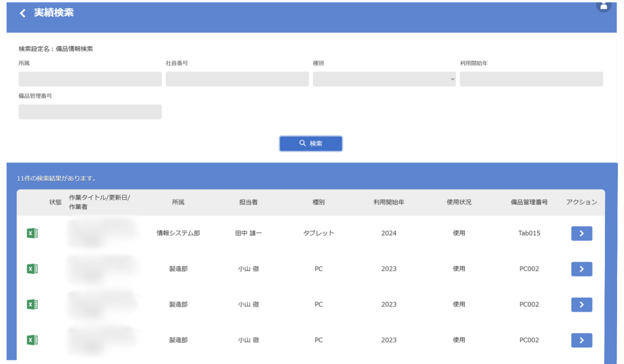Select the Excel icon on the bottom 製造部 row
624x364 pixels.
pyautogui.click(x=32, y=340)
